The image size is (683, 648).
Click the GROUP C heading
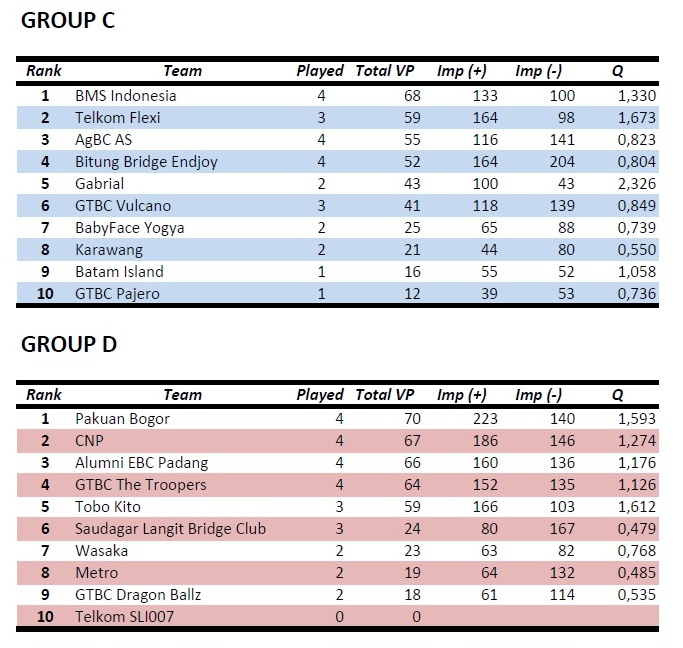click(x=68, y=21)
